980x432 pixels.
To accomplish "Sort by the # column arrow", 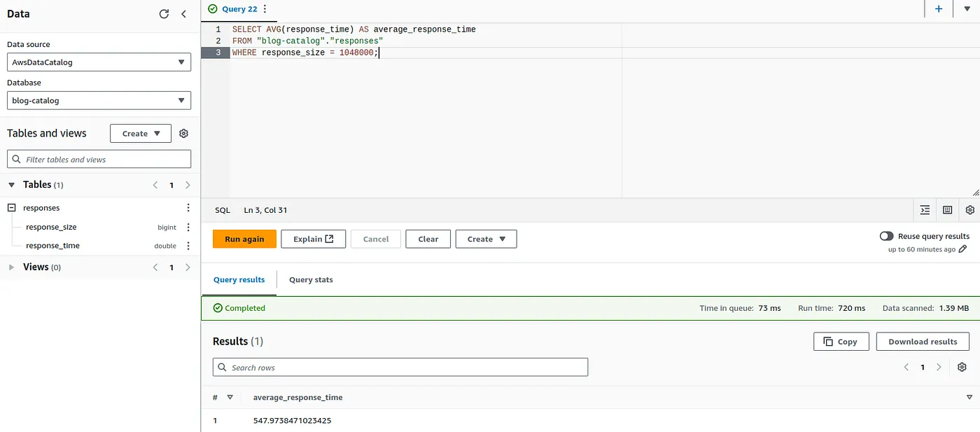I will coord(230,398).
